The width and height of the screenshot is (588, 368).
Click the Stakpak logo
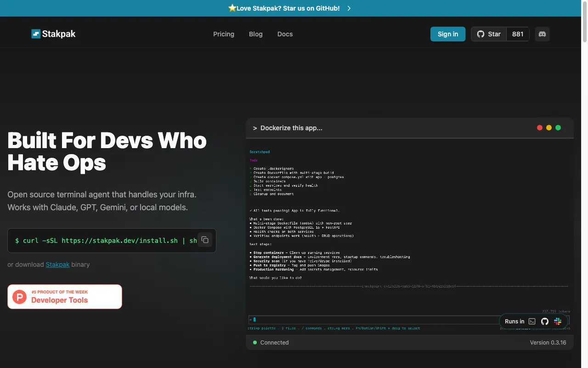coord(53,34)
